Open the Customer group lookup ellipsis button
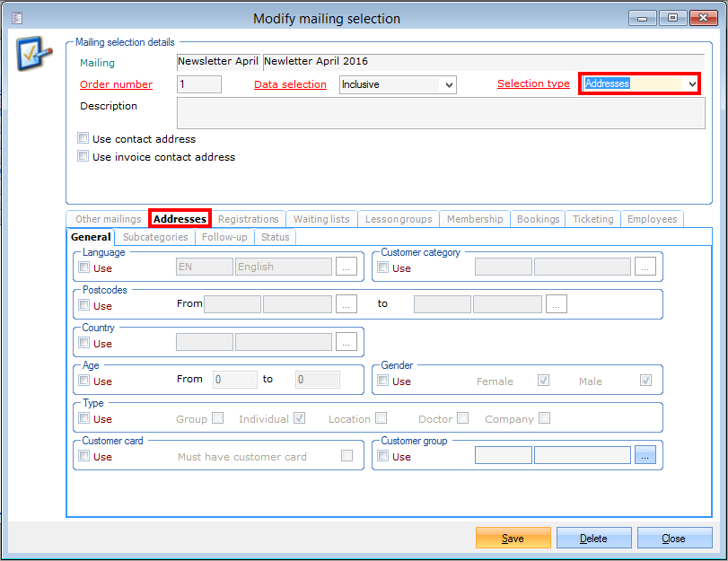 coord(645,455)
